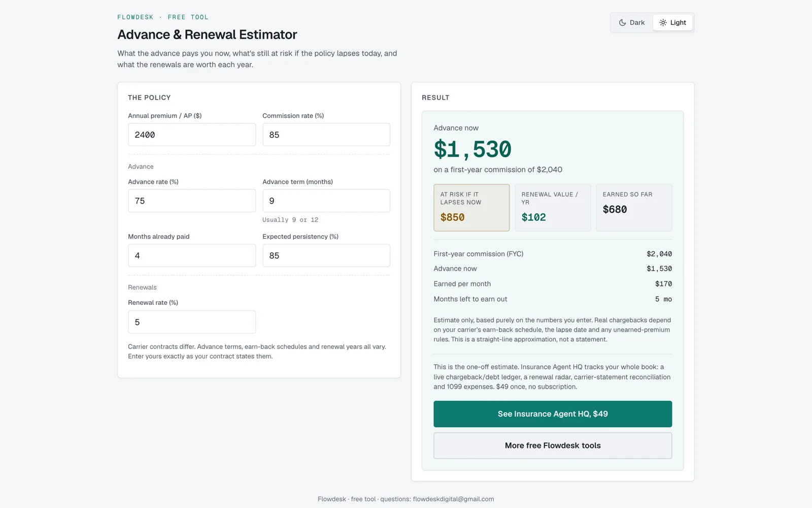Screen dimensions: 812x508
Task: Click the Commission rate input
Action: pos(326,135)
